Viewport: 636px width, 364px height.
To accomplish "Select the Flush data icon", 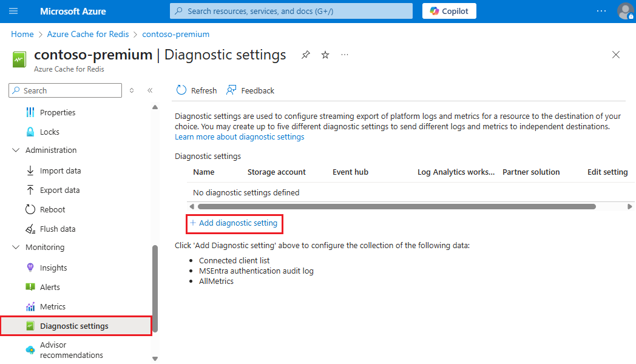I will (x=30, y=229).
